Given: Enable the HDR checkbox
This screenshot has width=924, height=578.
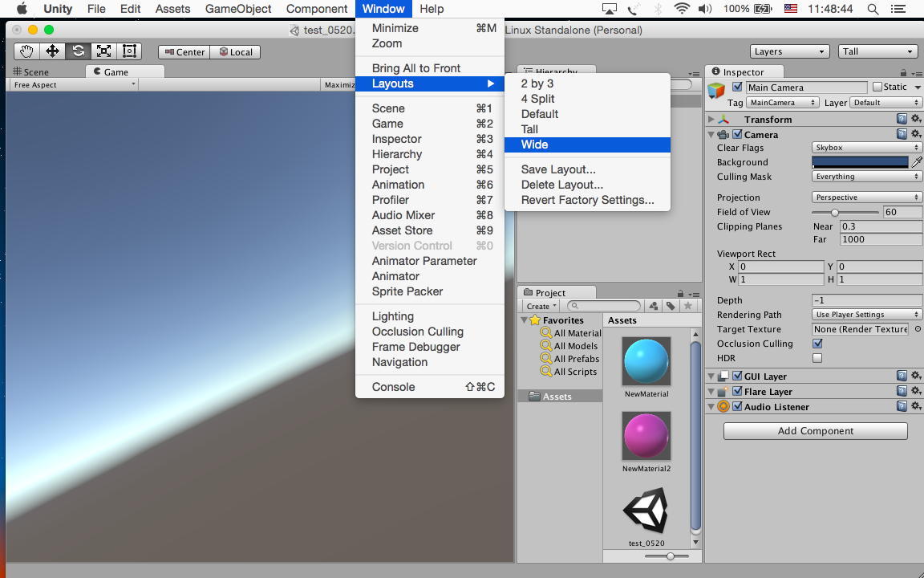Looking at the screenshot, I should tap(817, 358).
